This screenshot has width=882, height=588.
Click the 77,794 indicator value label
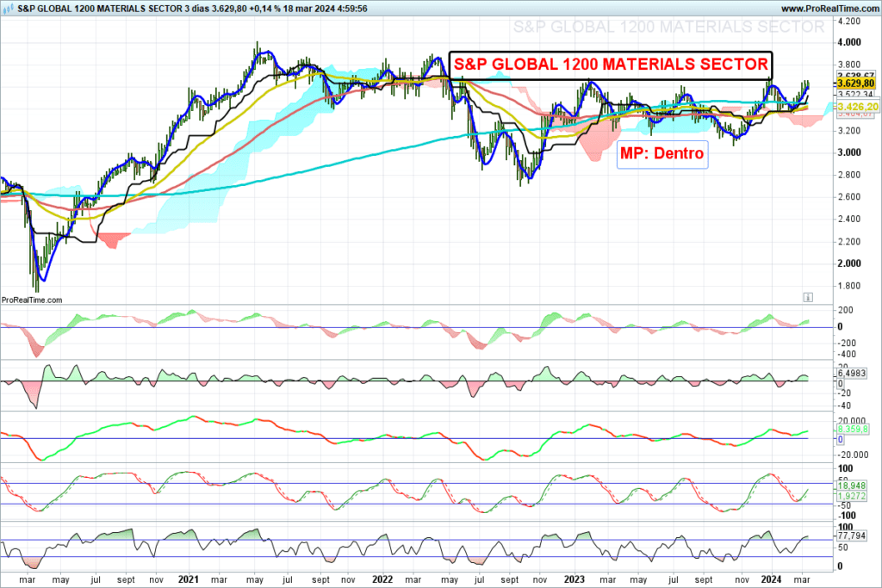852,535
